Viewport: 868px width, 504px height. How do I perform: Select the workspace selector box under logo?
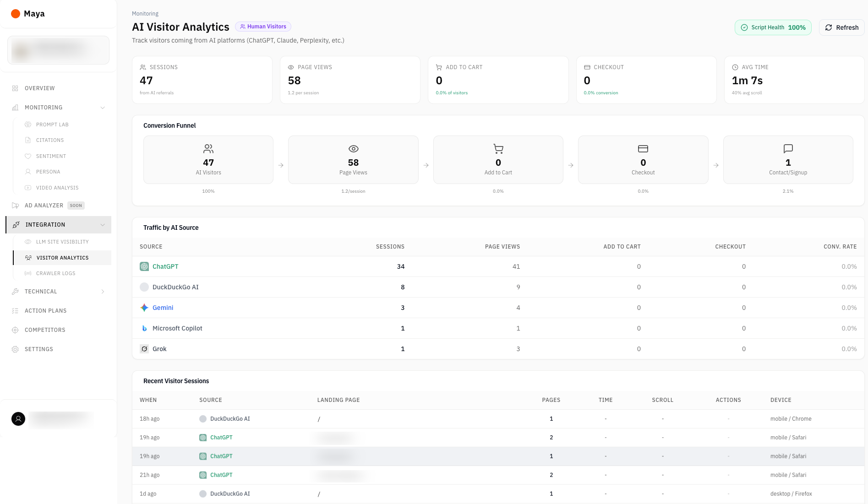(58, 50)
